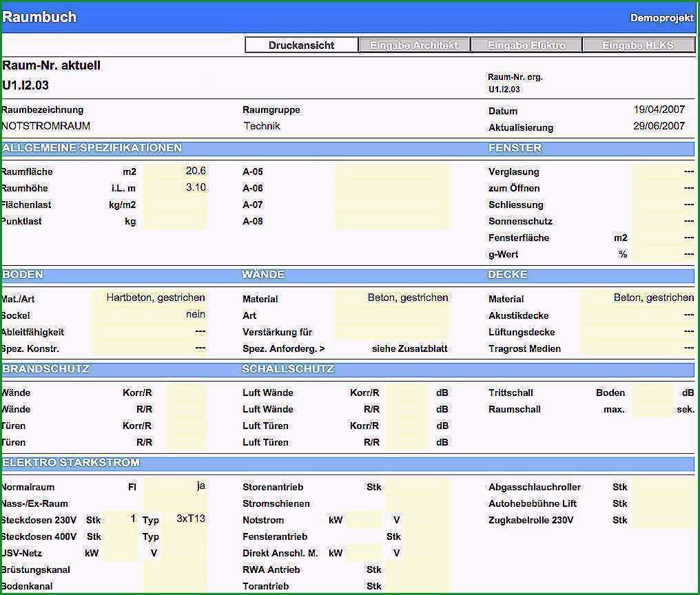Click the empty Punktlast kg field

(175, 221)
